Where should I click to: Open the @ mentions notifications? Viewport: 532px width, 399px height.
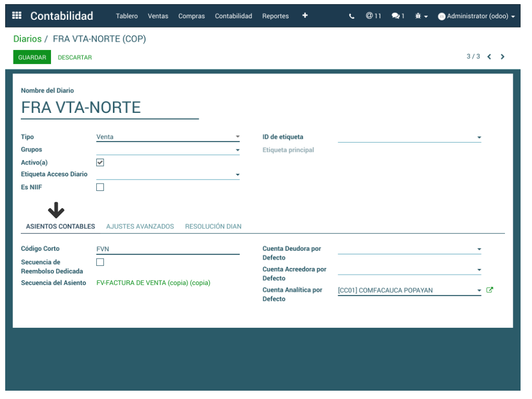tap(373, 16)
